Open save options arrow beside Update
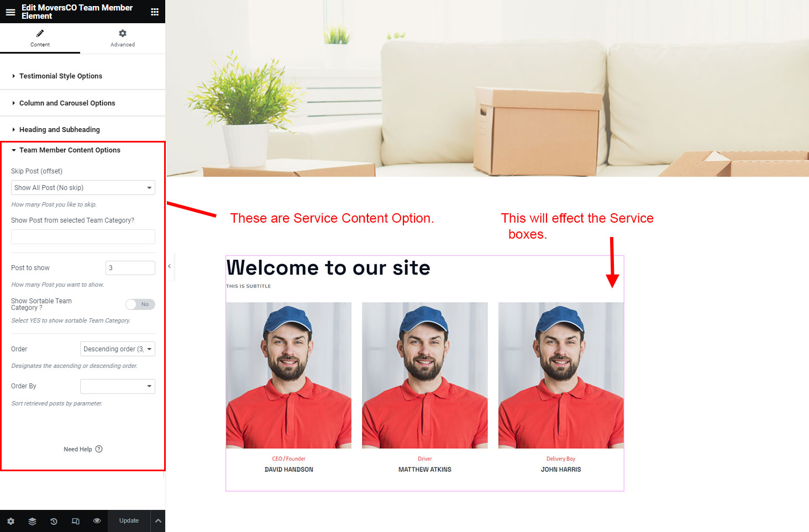The width and height of the screenshot is (809, 532). pyautogui.click(x=158, y=521)
